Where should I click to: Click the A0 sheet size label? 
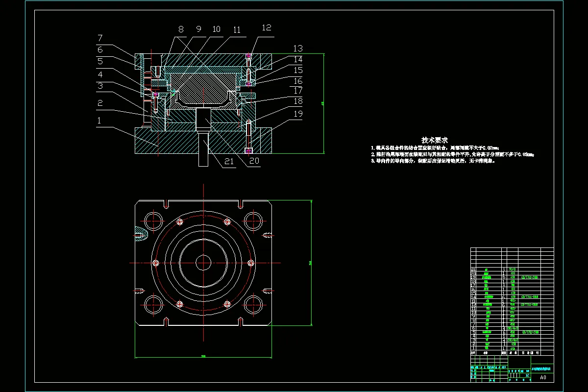tap(543, 378)
